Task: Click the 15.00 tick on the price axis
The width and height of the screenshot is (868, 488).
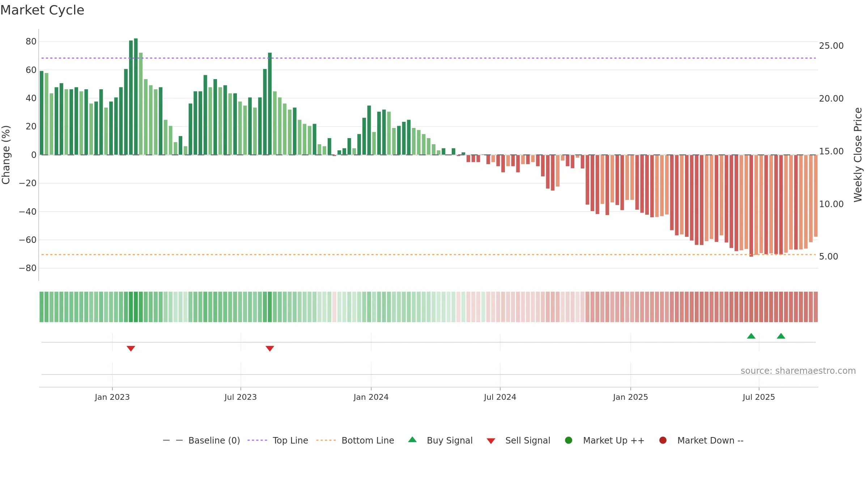Action: [831, 151]
